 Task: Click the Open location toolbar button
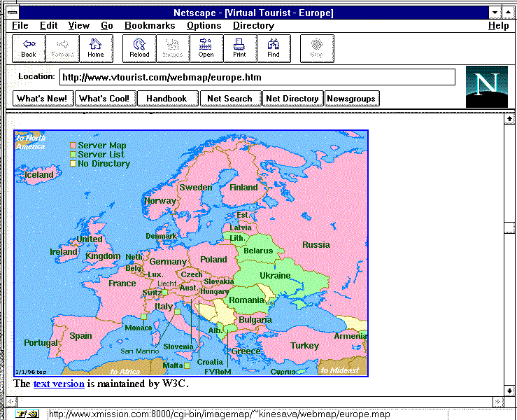coord(206,48)
